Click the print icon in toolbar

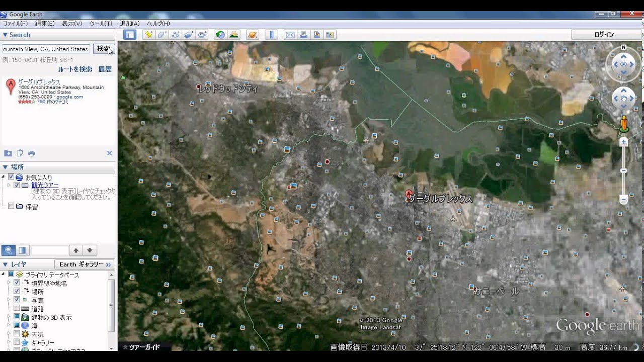pyautogui.click(x=303, y=35)
